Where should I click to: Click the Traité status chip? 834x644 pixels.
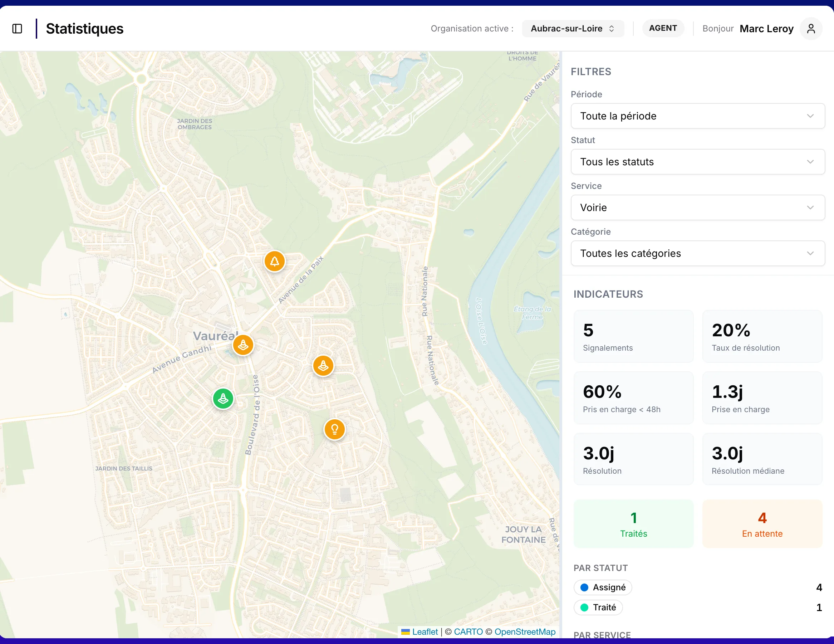coord(598,608)
